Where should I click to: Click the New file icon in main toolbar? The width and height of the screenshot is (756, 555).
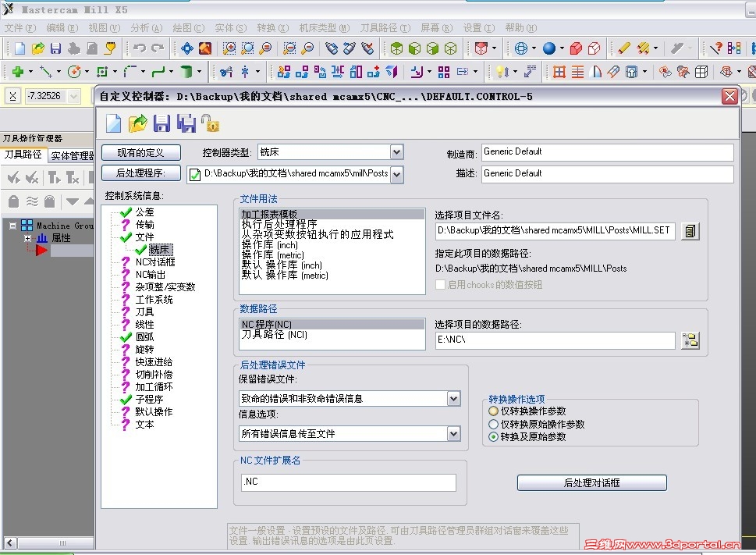tap(20, 48)
